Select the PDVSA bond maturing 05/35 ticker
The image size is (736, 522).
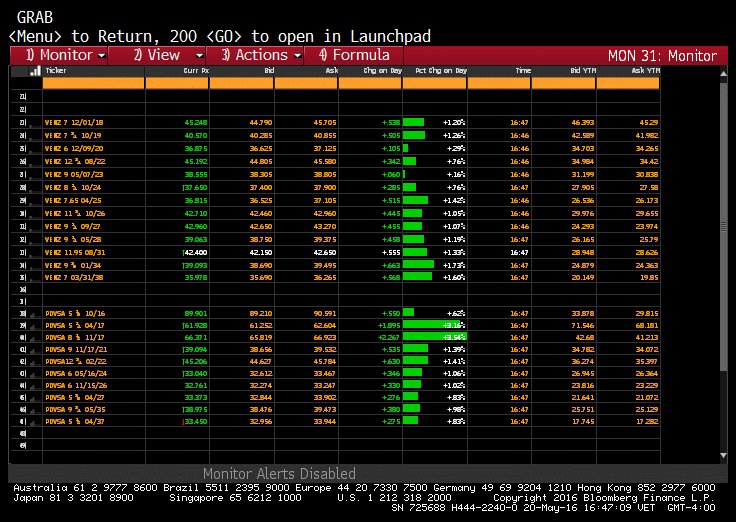pos(75,409)
